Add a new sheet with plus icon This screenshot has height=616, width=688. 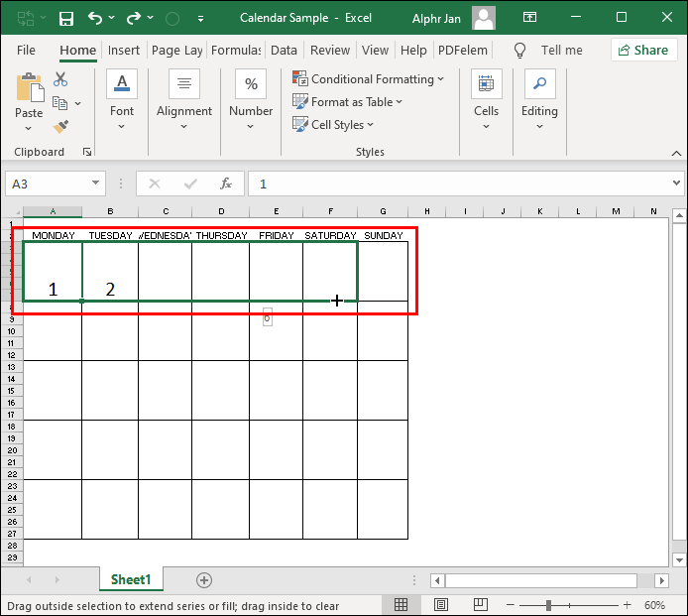[x=204, y=580]
